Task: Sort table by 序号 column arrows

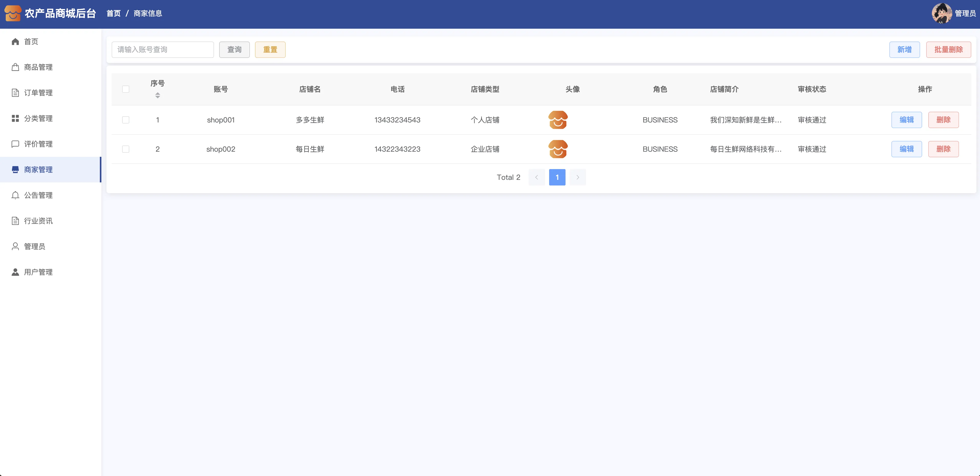Action: [157, 95]
